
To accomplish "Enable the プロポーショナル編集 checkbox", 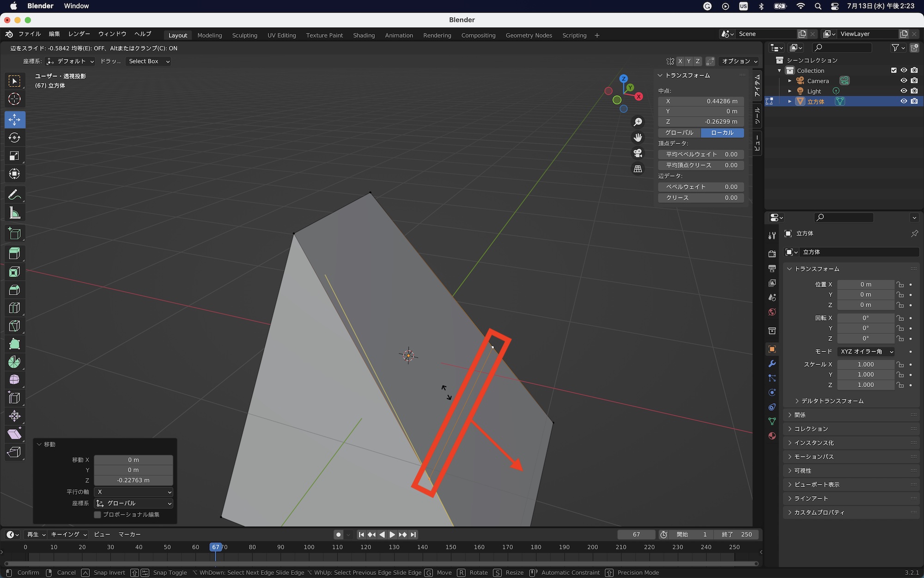I will 97,515.
